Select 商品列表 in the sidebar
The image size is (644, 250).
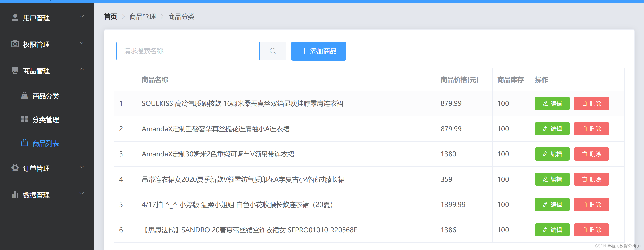point(46,143)
